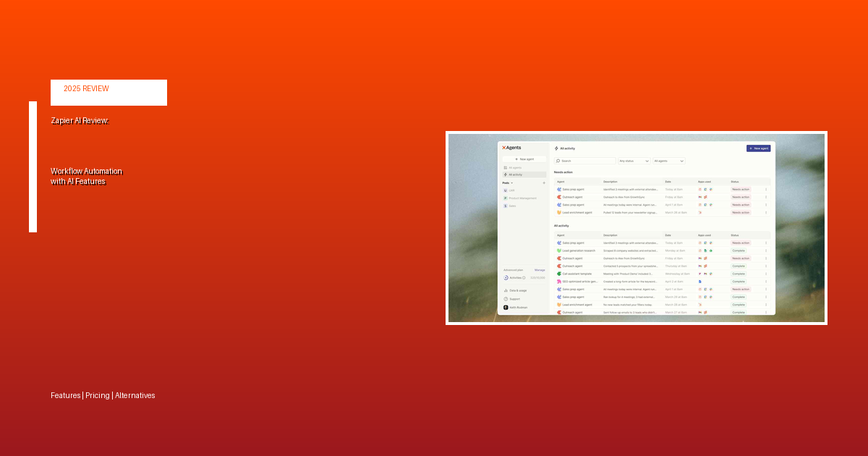This screenshot has height=456, width=868.
Task: Click the Activities info icon
Action: pyautogui.click(x=524, y=278)
